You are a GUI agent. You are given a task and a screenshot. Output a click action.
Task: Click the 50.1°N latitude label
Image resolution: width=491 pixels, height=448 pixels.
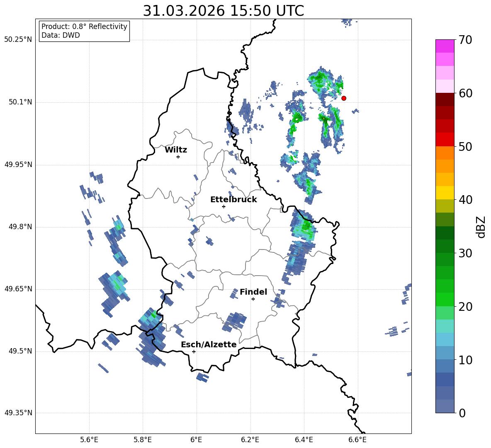click(x=20, y=102)
